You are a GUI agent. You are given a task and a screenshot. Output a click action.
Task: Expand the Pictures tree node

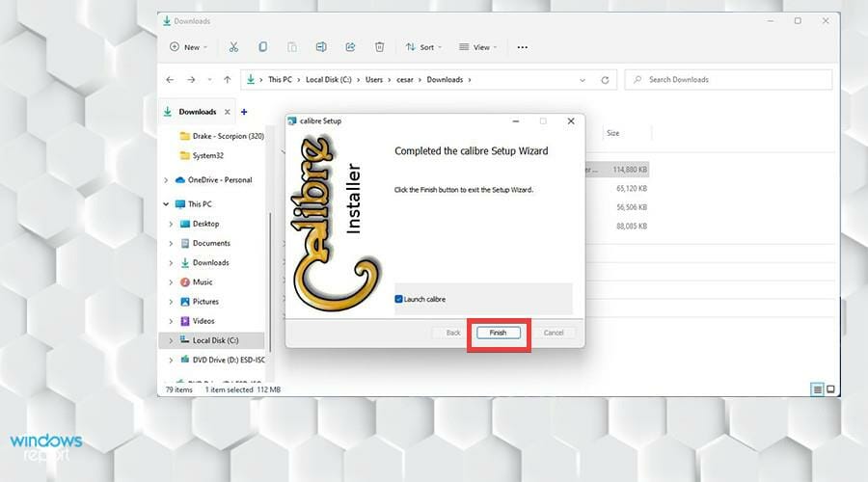[x=171, y=302]
